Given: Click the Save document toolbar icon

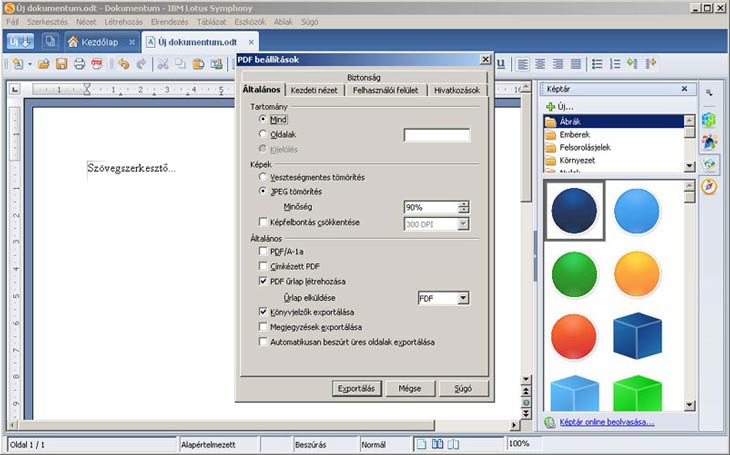Looking at the screenshot, I should click(62, 64).
